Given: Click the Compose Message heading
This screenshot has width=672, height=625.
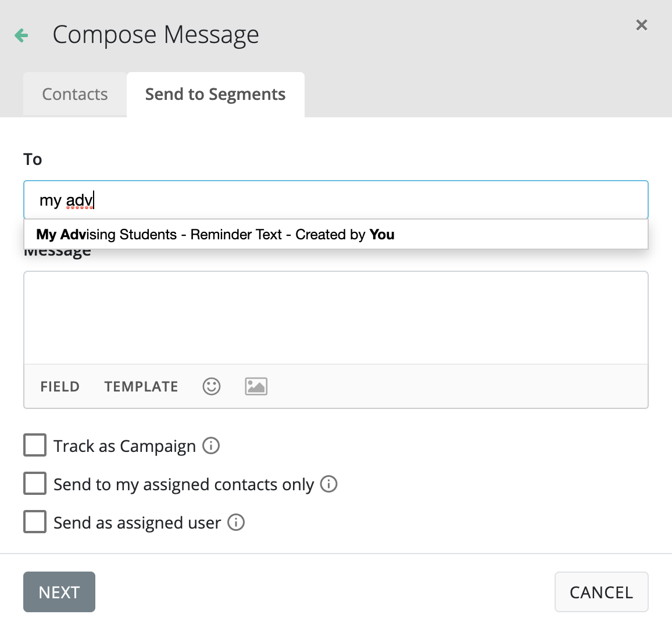Looking at the screenshot, I should pyautogui.click(x=156, y=35).
